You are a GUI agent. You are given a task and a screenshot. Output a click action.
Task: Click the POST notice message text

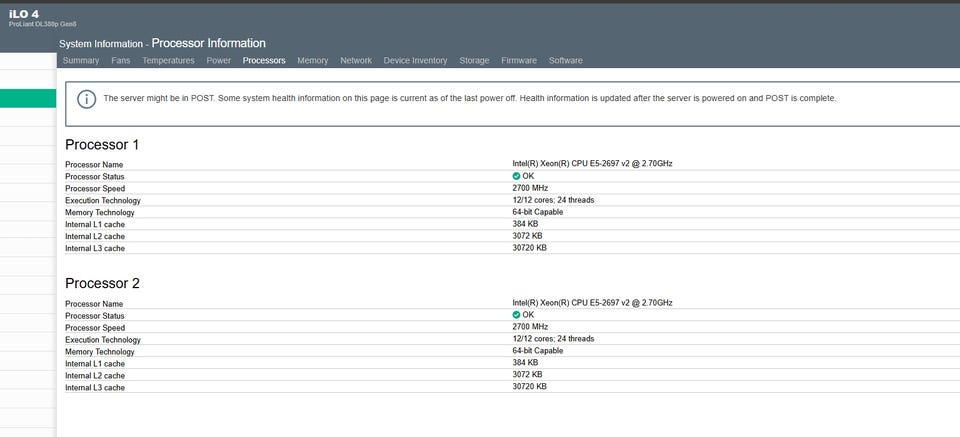tap(470, 99)
